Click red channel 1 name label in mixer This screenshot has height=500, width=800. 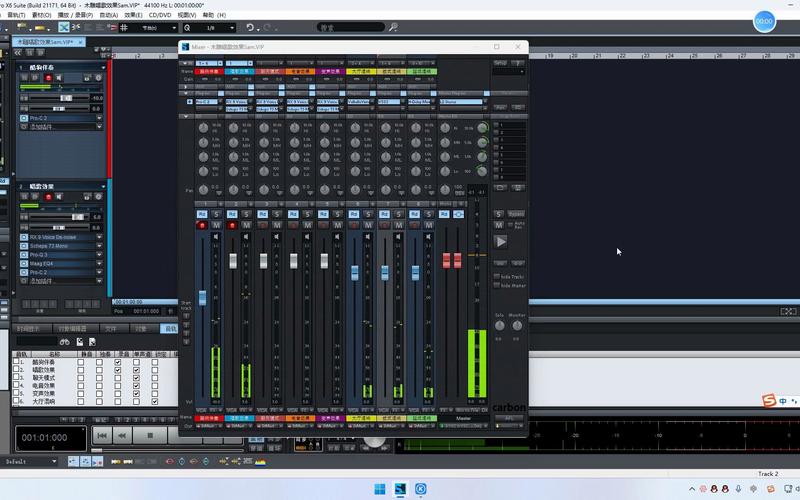pos(209,71)
